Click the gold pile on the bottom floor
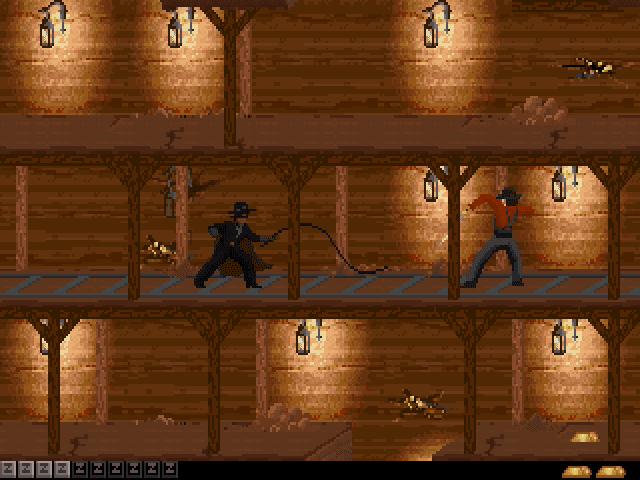Viewport: 640px width, 480px height. [585, 438]
